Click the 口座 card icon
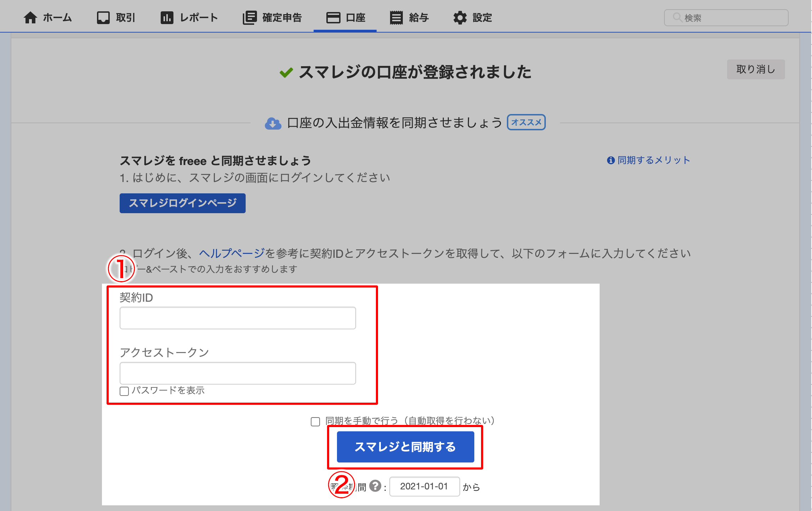Viewport: 812px width, 511px height. click(x=333, y=17)
